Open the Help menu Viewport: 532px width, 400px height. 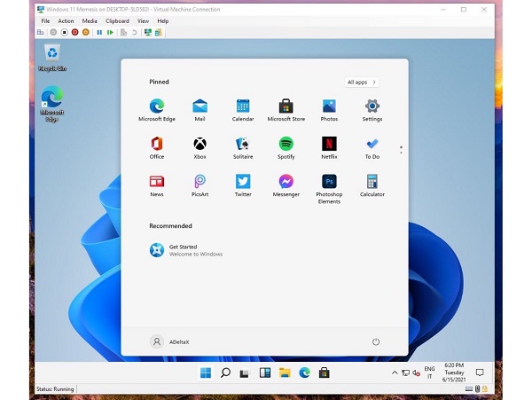click(x=163, y=21)
